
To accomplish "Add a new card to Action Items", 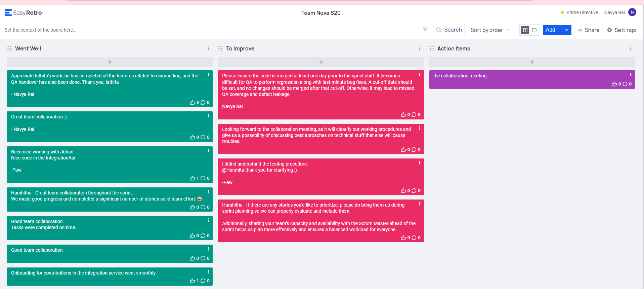I will click(532, 62).
